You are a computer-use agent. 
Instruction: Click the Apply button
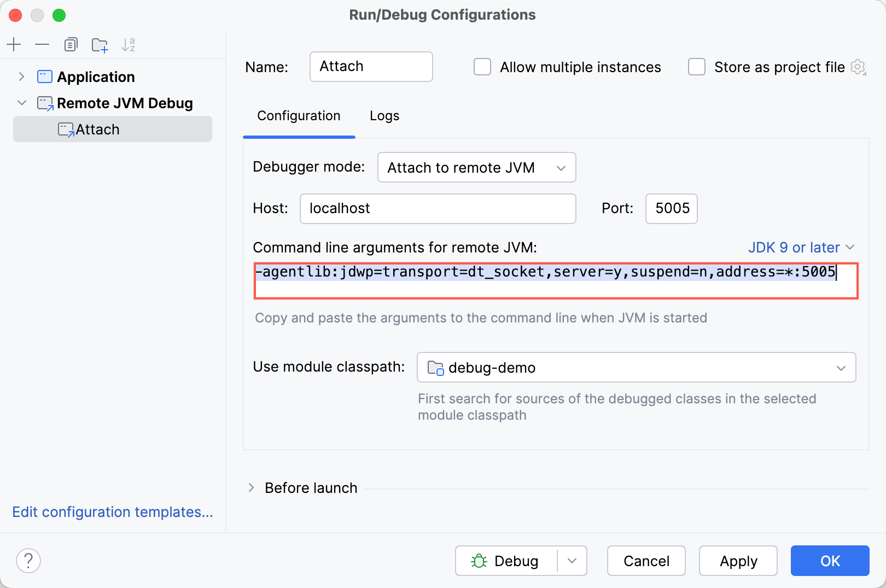pyautogui.click(x=738, y=560)
